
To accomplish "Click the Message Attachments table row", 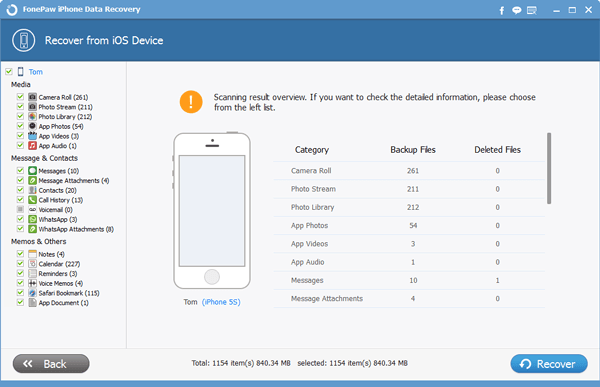I will (409, 299).
